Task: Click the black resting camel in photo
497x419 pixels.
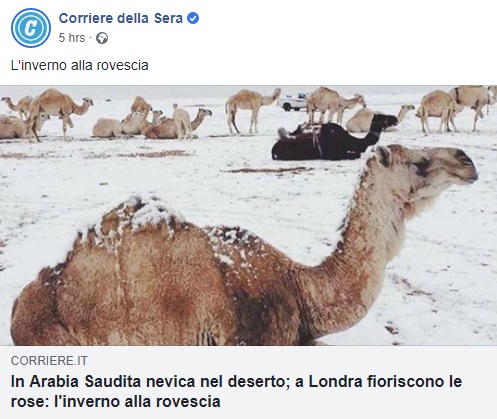Action: 334,137
